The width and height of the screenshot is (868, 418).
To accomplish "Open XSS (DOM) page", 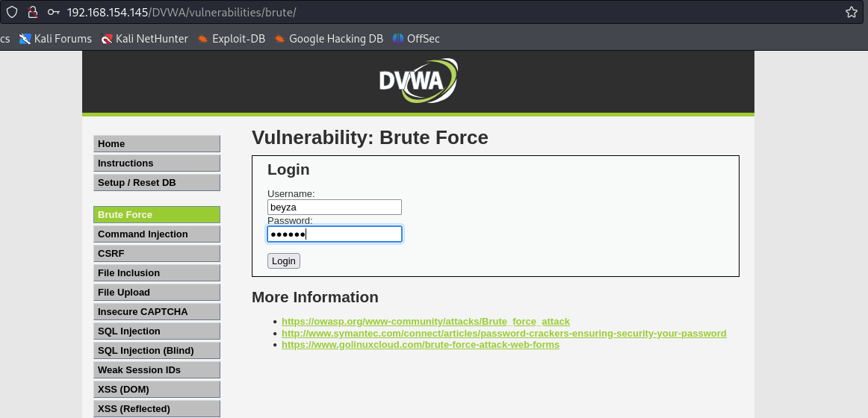I will 157,389.
